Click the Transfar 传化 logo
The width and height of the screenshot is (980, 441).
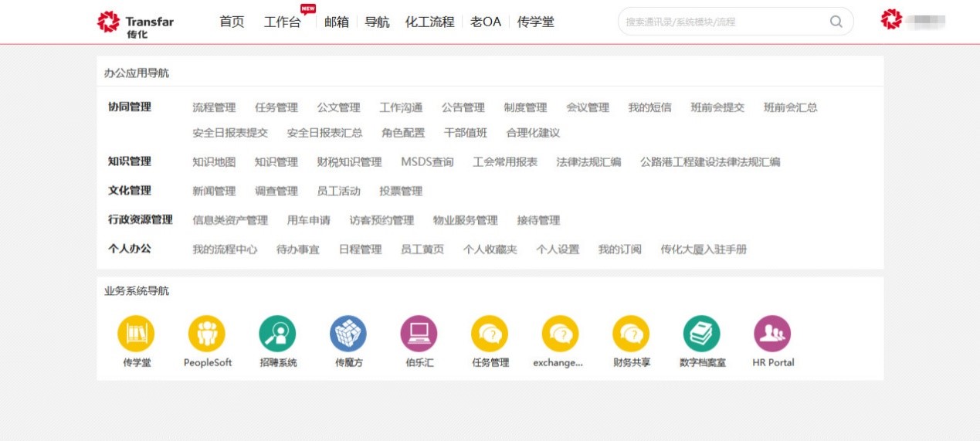point(135,23)
